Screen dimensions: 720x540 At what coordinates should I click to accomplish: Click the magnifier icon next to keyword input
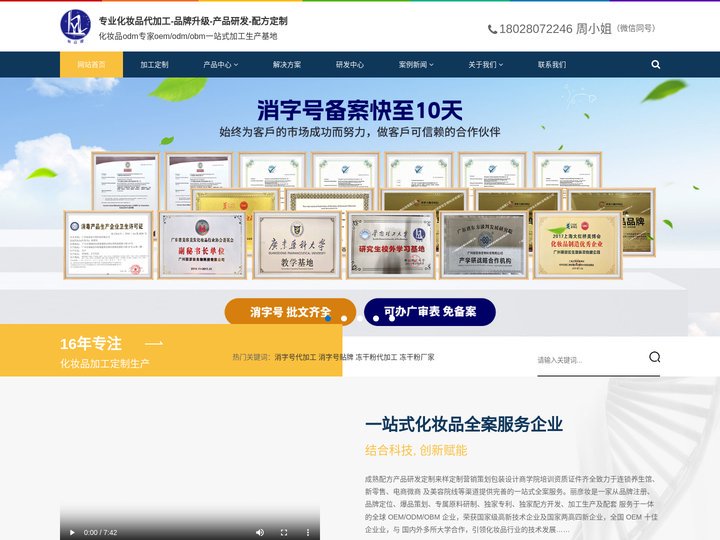pyautogui.click(x=654, y=357)
